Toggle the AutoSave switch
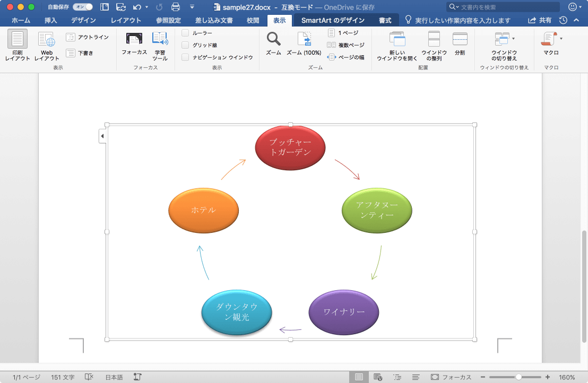The height and width of the screenshot is (383, 588). [83, 7]
